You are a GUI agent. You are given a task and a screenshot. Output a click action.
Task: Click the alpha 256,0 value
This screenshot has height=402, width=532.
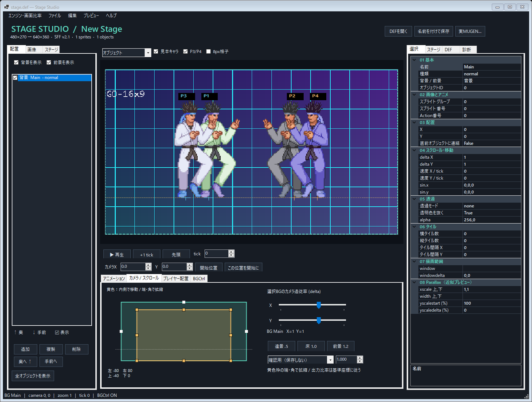(x=491, y=220)
